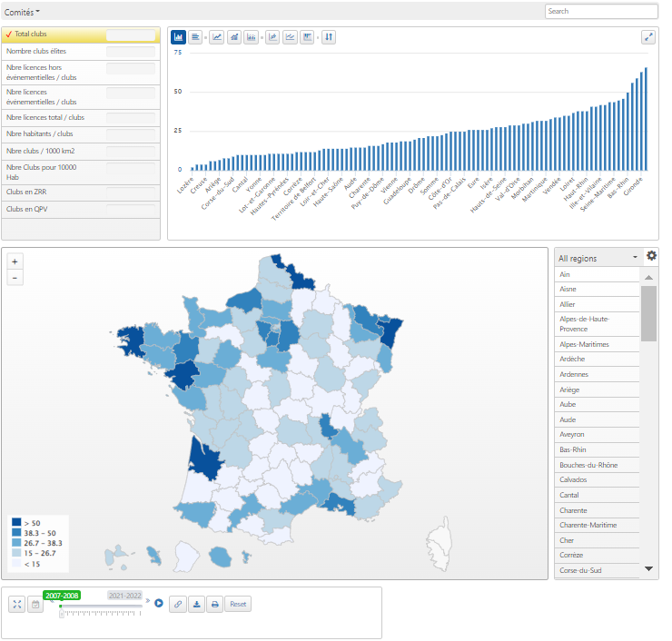The height and width of the screenshot is (641, 672).
Task: Choose Bouches-du-Rhône in the list
Action: click(597, 466)
